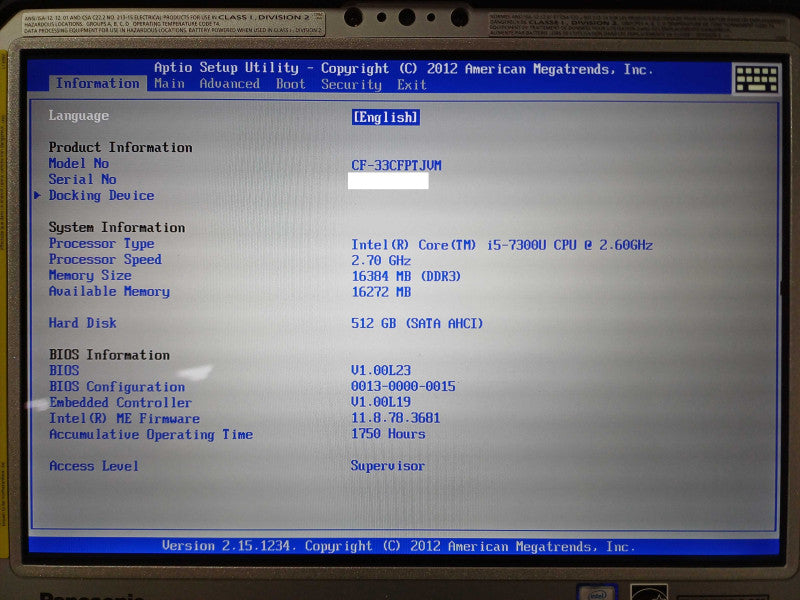
Task: Click model value CF-33CFPTJVM
Action: pos(396,165)
